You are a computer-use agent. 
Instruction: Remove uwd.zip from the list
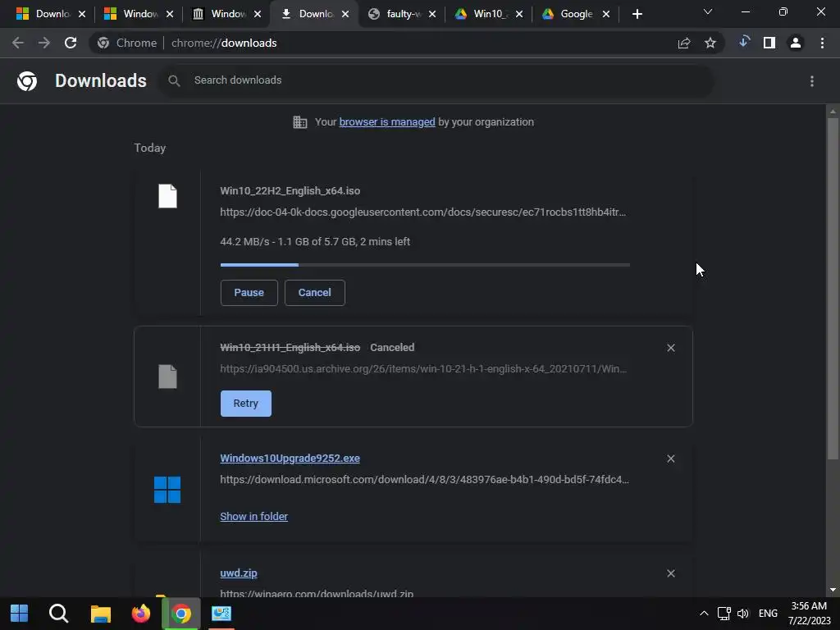click(x=671, y=573)
